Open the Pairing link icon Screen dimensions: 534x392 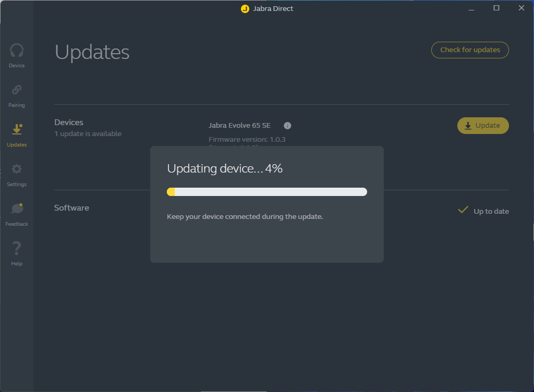coord(17,90)
